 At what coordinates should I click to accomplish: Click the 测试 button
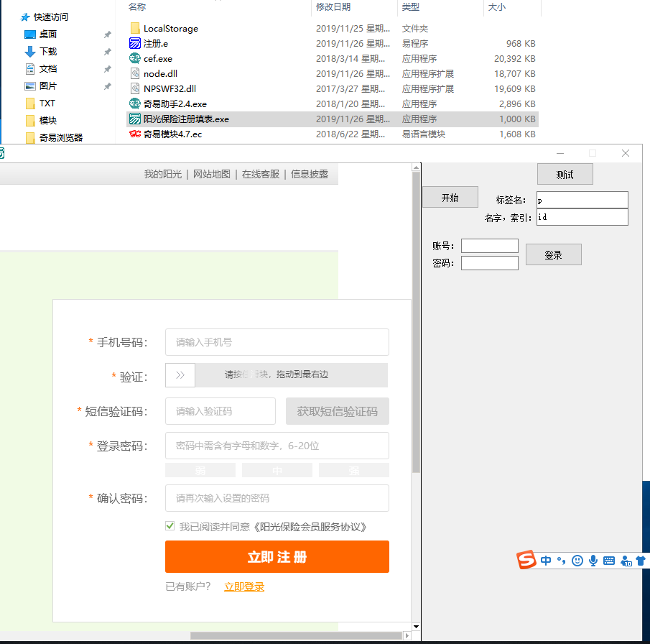point(565,174)
